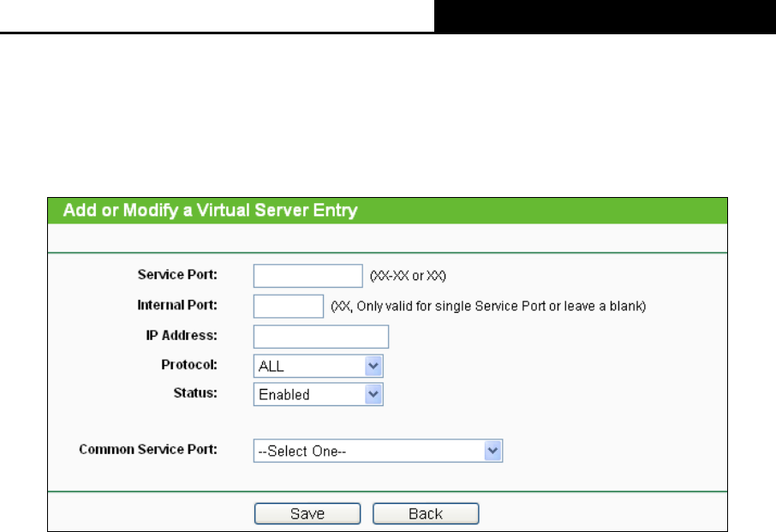Image resolution: width=776 pixels, height=532 pixels.
Task: Open the Protocol dropdown showing ALL
Action: point(319,366)
